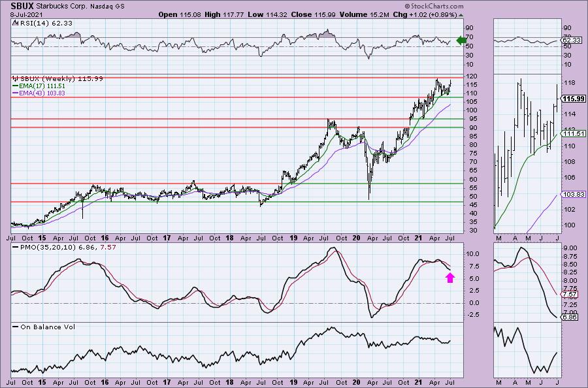The image size is (588, 388).
Task: Click the Nasdaq GS exchange label
Action: (107, 7)
